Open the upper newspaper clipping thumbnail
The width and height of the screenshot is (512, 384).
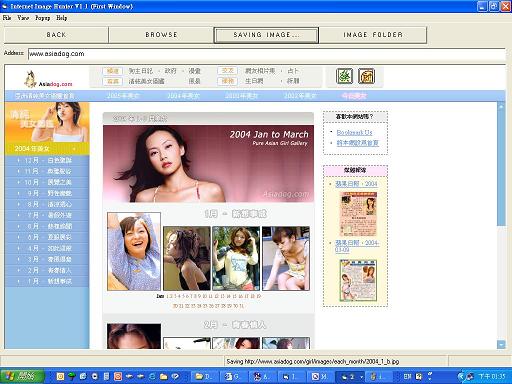[x=358, y=214]
